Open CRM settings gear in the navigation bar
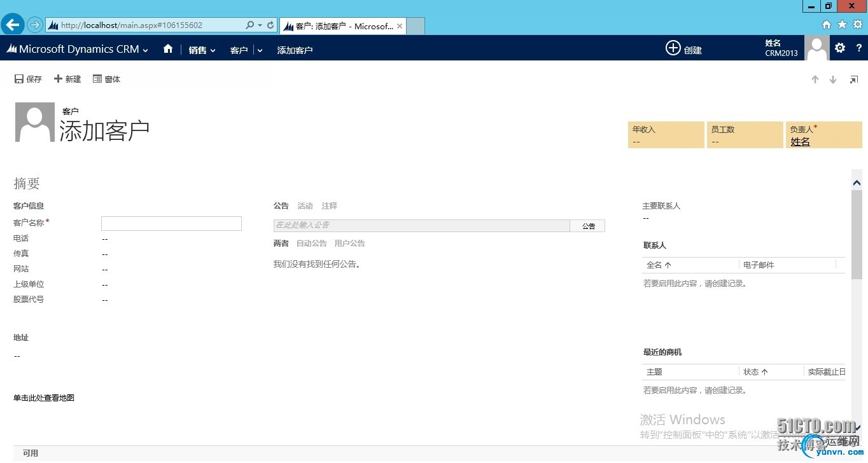 840,48
